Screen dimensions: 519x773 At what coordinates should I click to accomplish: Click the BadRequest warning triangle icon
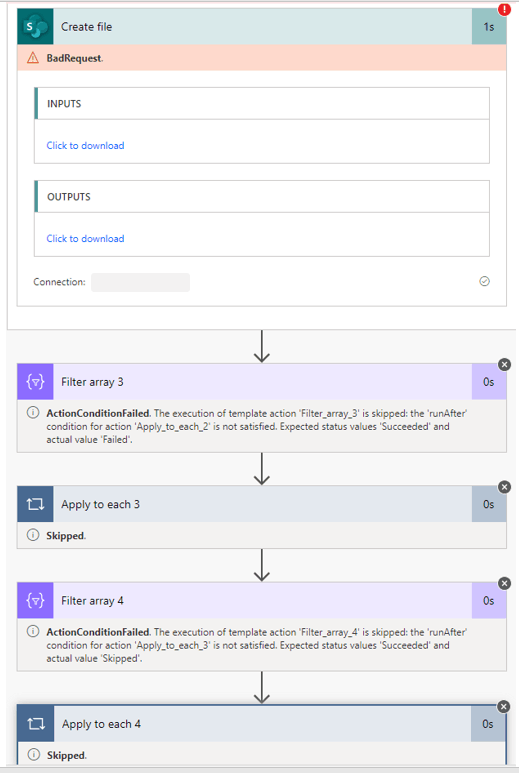point(33,58)
